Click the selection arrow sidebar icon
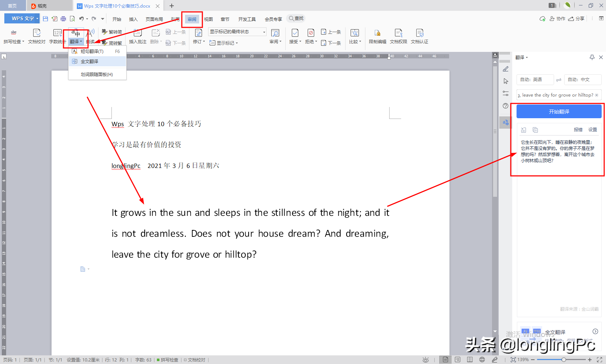Screen dimensions: 606x364 [x=506, y=81]
